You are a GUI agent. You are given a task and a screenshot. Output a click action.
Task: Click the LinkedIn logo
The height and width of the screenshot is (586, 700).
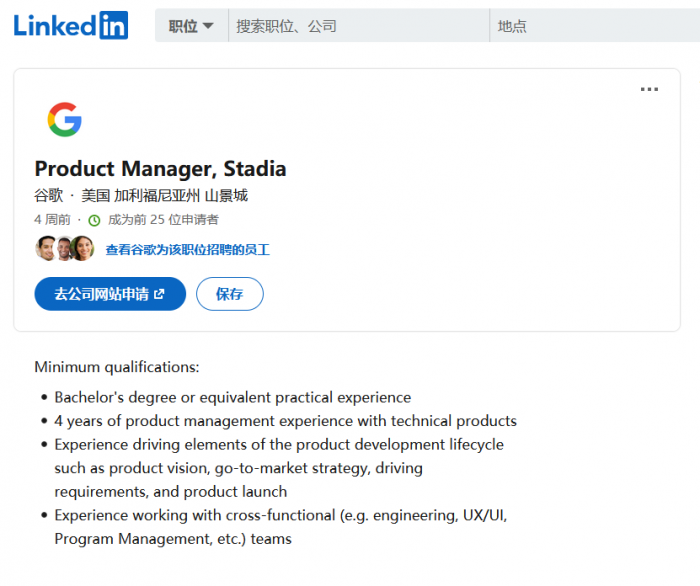pos(71,25)
